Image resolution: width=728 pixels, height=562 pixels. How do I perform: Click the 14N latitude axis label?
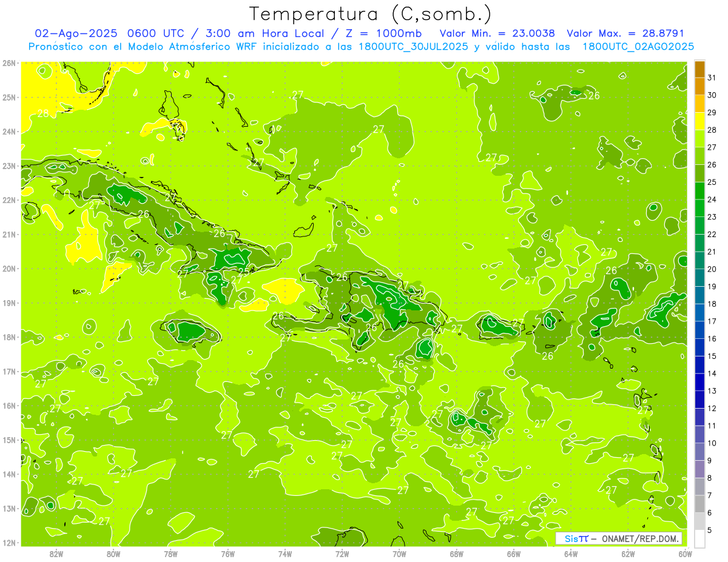(x=8, y=474)
